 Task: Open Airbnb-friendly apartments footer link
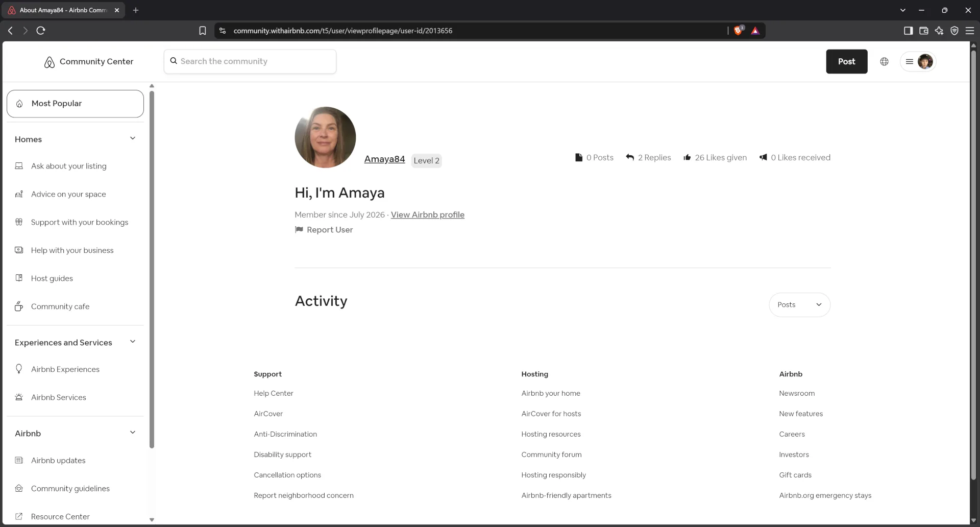pyautogui.click(x=566, y=495)
